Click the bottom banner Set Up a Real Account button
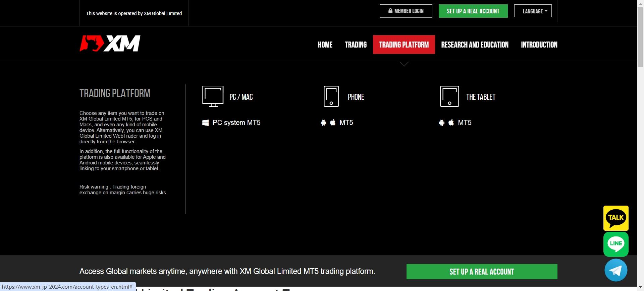Viewport: 644px width, 291px height. pyautogui.click(x=482, y=272)
